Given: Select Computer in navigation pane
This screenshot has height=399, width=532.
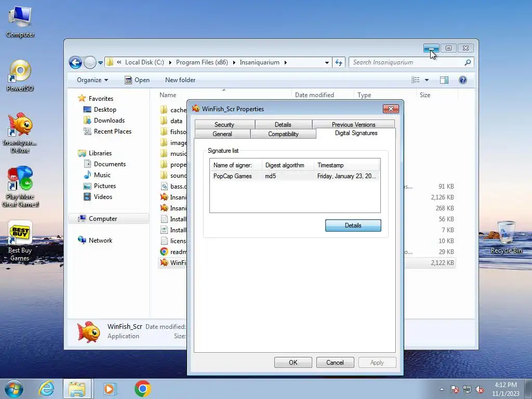Looking at the screenshot, I should [x=109, y=219].
